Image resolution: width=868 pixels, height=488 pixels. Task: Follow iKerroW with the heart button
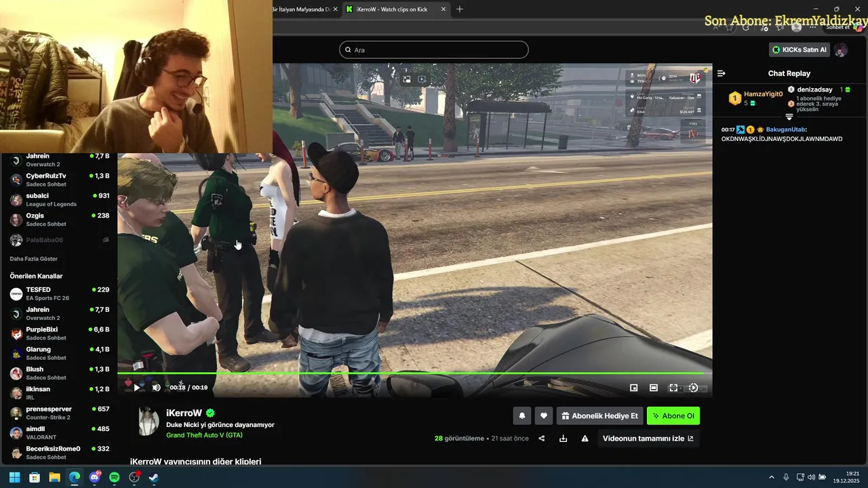tap(543, 415)
